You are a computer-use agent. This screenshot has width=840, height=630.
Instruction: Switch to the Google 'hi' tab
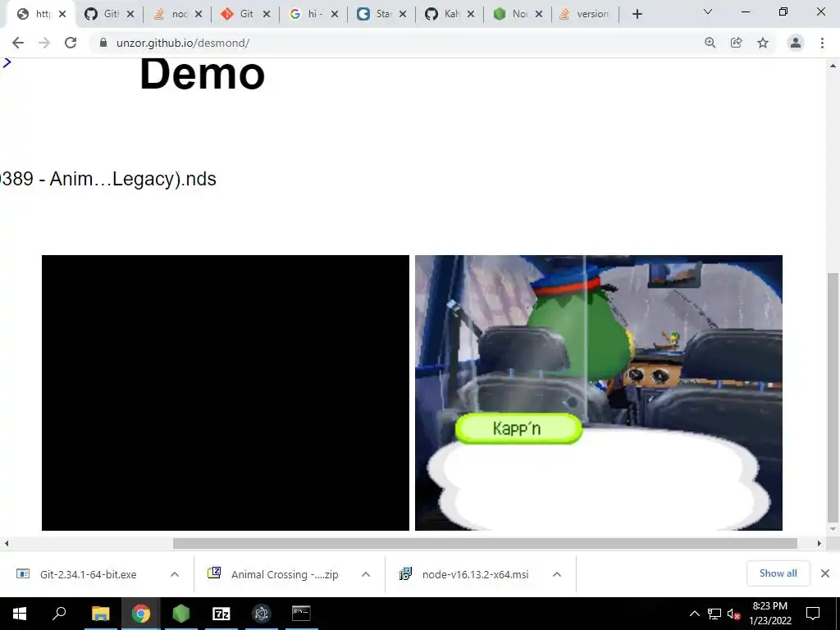(306, 14)
